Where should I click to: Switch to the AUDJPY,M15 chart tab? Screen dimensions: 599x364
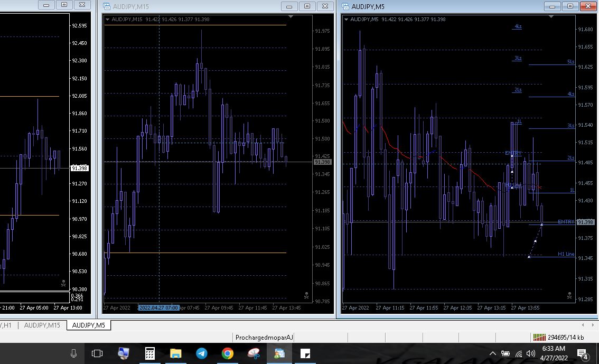tap(42, 325)
